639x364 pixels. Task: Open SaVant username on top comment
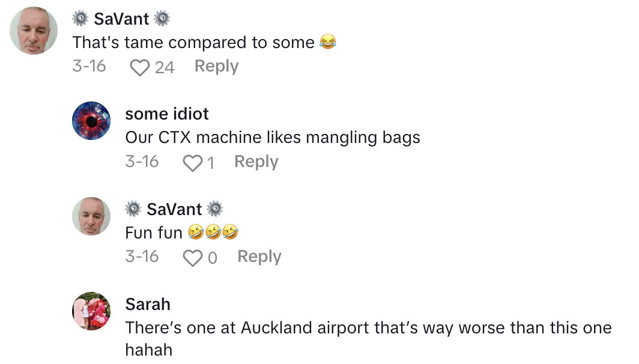tap(121, 19)
